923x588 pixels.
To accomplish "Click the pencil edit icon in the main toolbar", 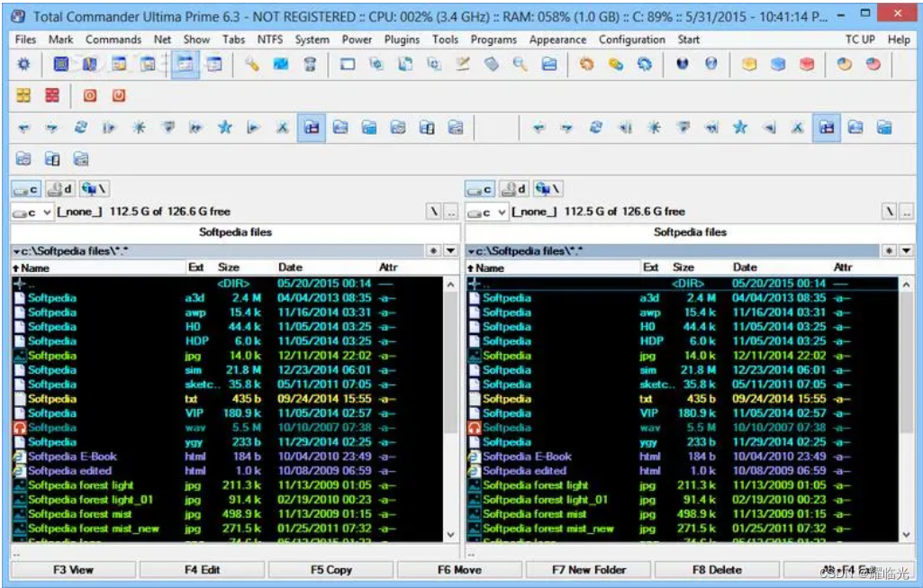I will (463, 64).
